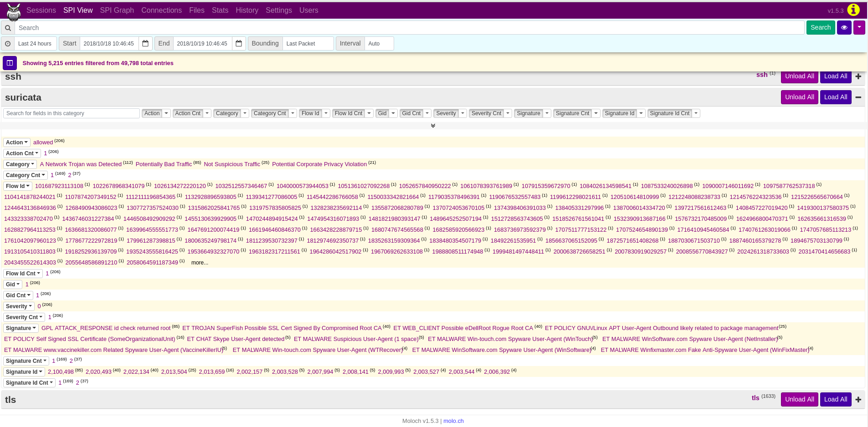Open the Severity row label dropdown

19,306
